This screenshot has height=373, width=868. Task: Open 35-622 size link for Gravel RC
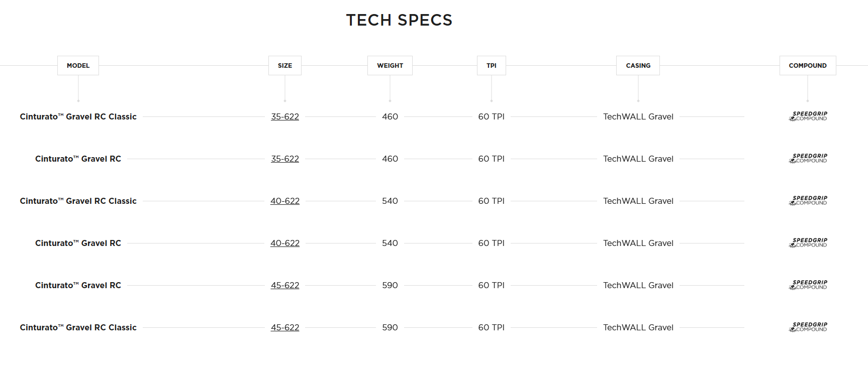point(285,159)
